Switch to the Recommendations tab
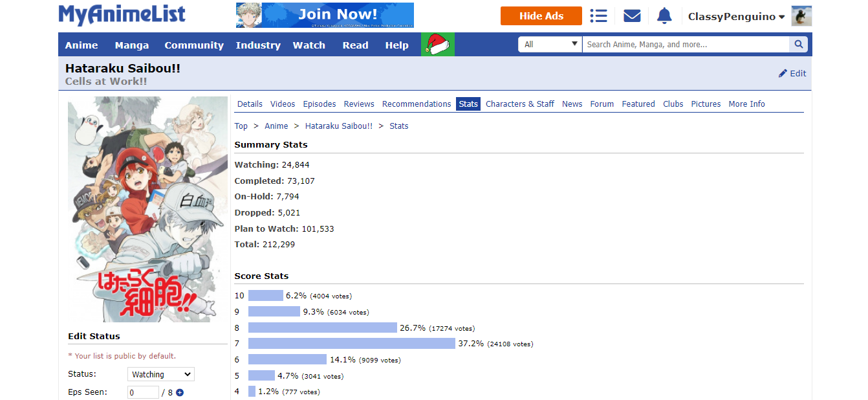The height and width of the screenshot is (400, 868). [x=417, y=104]
